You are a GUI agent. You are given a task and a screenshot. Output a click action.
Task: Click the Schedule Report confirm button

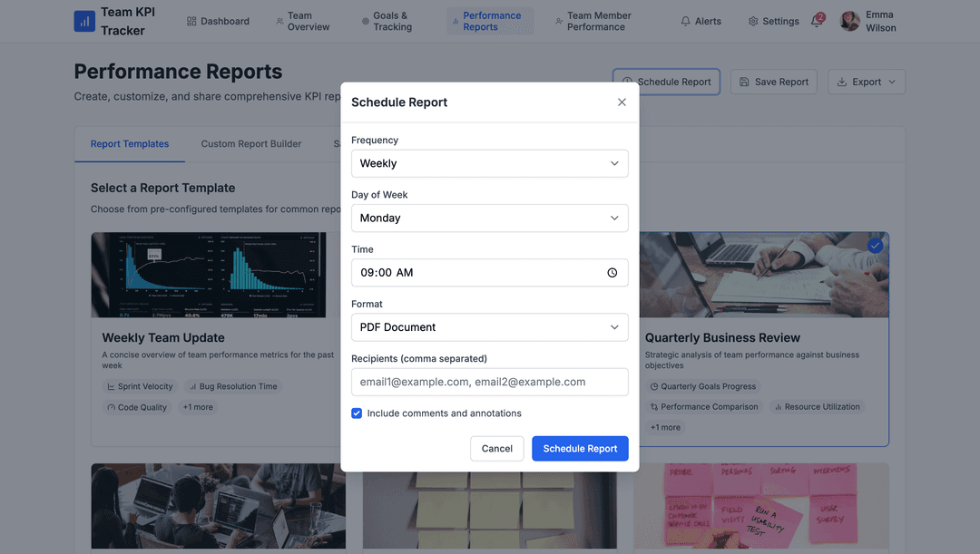[x=580, y=448]
